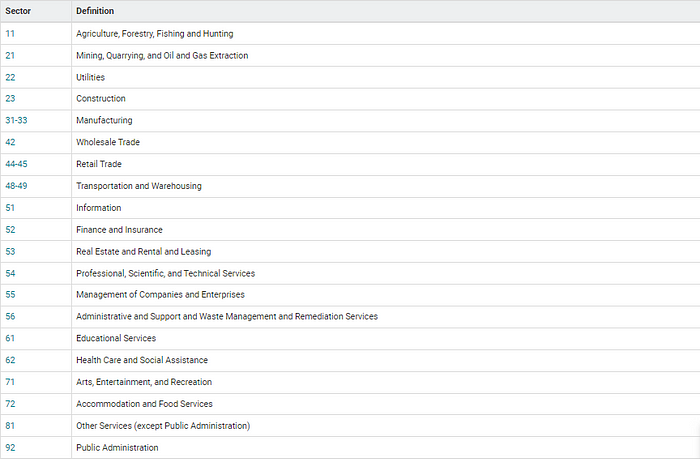Select the 'Wholesale Trade' definition cell
Image resolution: width=700 pixels, height=459 pixels.
(386, 142)
